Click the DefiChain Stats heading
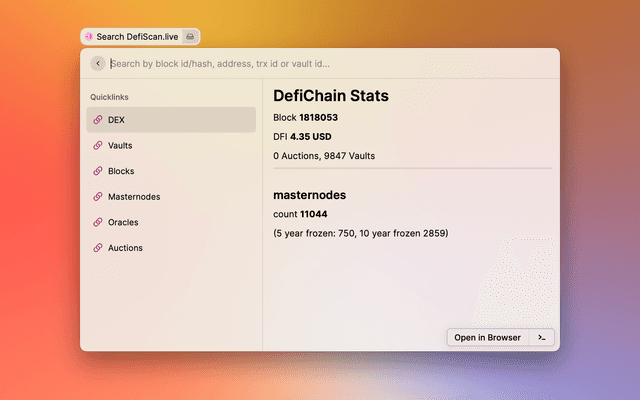This screenshot has width=640, height=400. 331,96
